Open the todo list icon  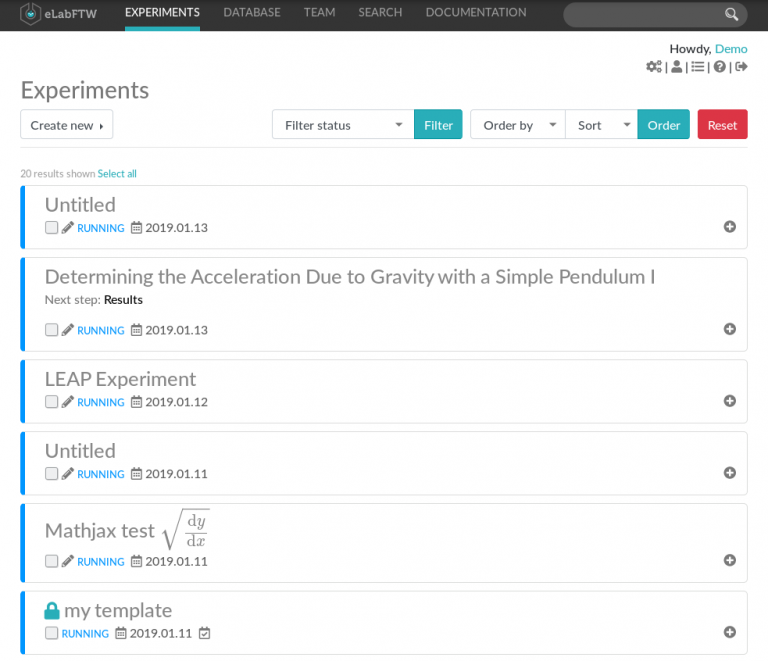pos(698,67)
